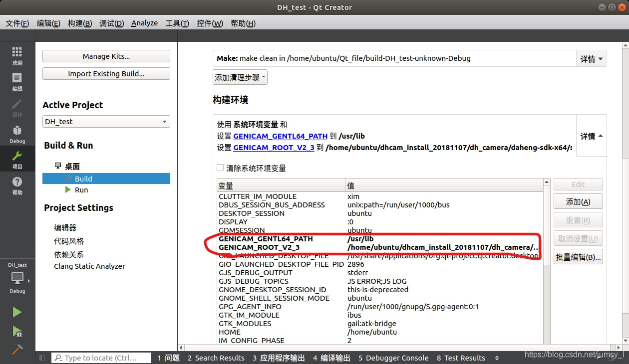Screen dimensions: 629x364
Task: Open Clang Static Analyzer settings
Action: (x=89, y=266)
